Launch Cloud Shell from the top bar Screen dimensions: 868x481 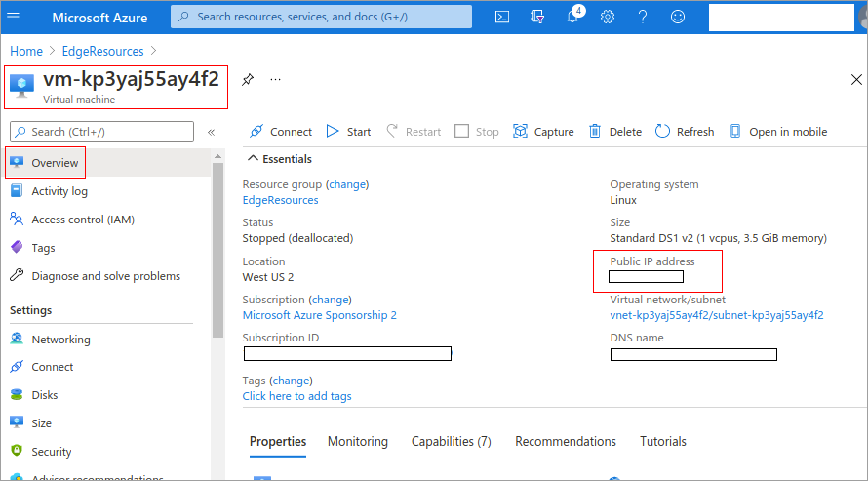pyautogui.click(x=502, y=18)
